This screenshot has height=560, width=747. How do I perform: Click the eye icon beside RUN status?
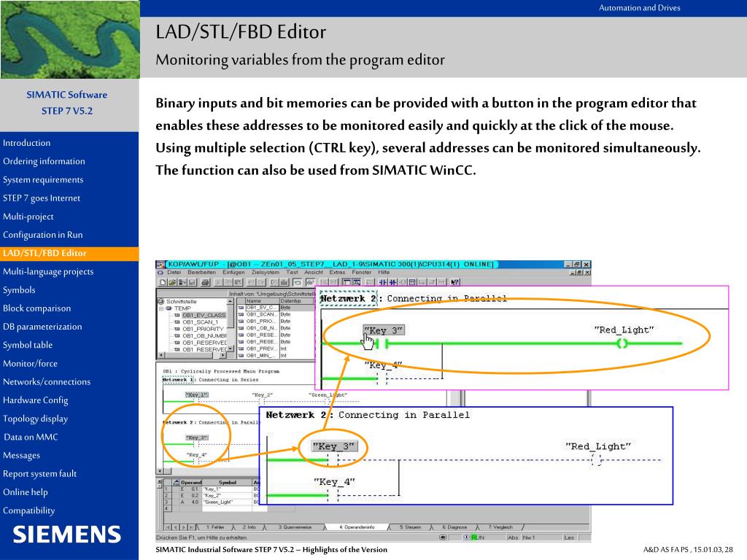tap(466, 537)
